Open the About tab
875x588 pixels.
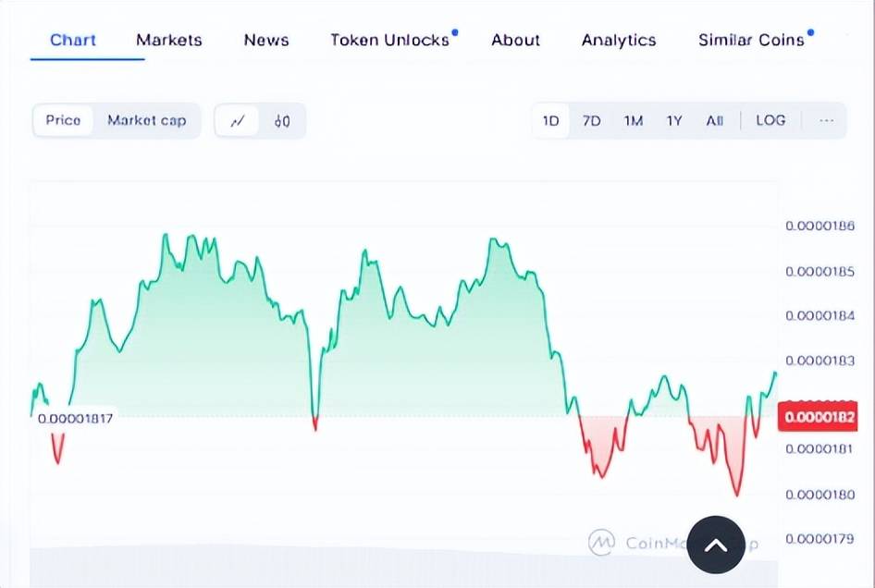point(515,40)
